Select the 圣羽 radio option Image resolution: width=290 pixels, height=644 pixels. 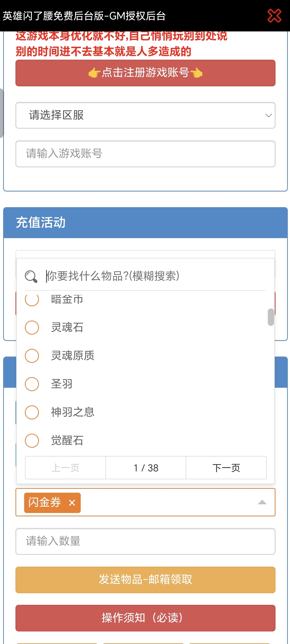click(32, 384)
